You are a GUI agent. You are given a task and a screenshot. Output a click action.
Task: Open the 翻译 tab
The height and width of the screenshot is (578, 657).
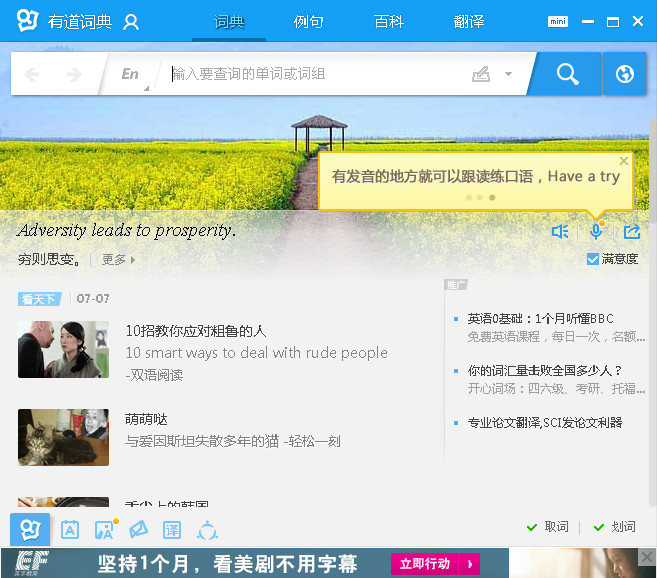(468, 21)
